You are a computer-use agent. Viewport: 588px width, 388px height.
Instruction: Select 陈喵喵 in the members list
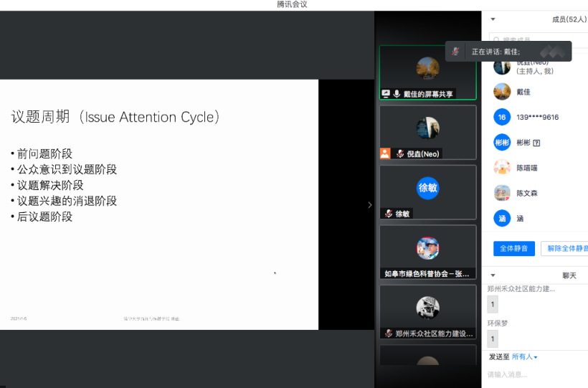(x=527, y=168)
